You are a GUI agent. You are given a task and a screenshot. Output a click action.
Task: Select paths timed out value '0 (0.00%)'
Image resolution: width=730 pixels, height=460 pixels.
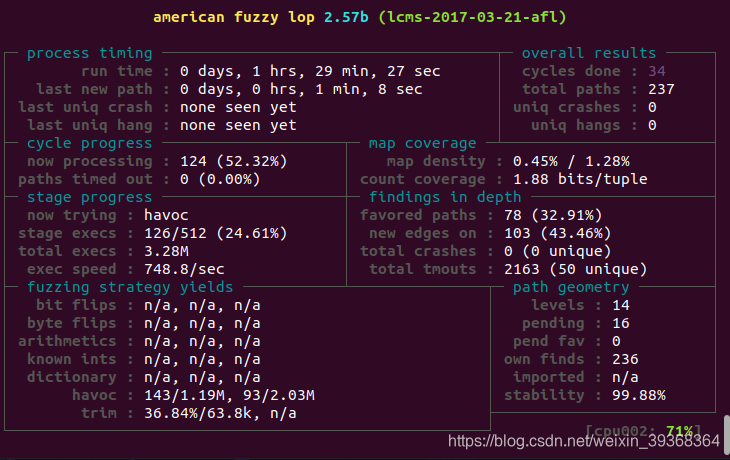coord(220,179)
